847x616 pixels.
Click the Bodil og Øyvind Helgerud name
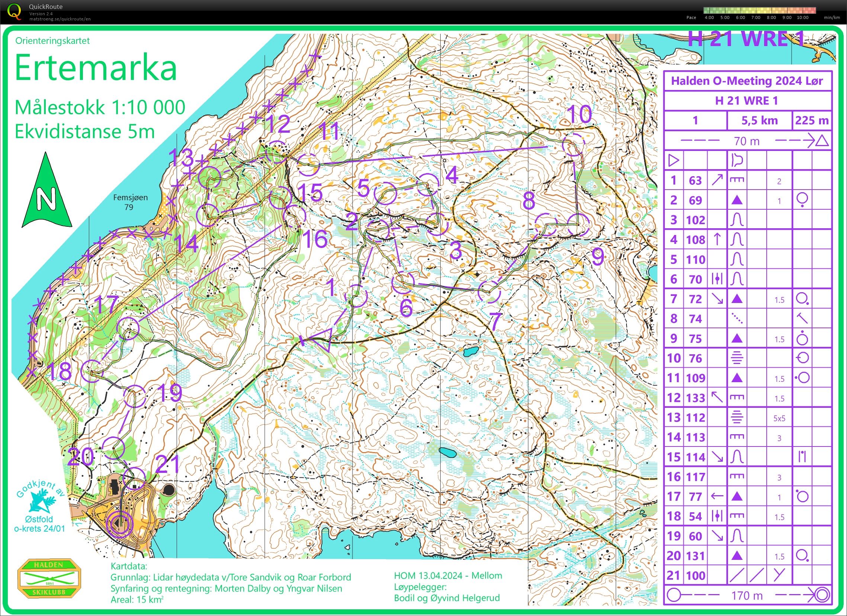(x=446, y=598)
